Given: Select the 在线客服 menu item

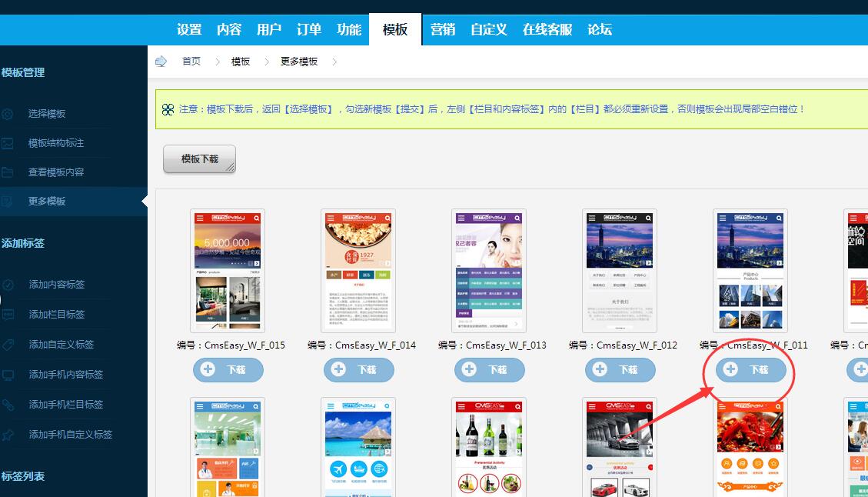Looking at the screenshot, I should [x=547, y=29].
